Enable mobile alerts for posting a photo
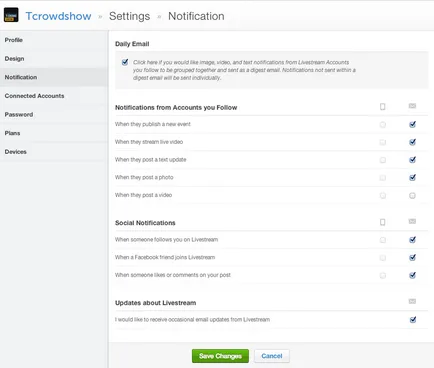This screenshot has height=368, width=434. [383, 178]
